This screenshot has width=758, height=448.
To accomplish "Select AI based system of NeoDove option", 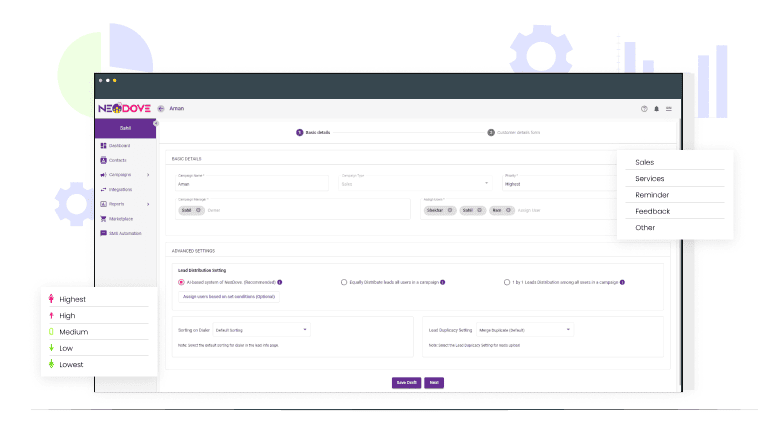I will click(x=181, y=282).
